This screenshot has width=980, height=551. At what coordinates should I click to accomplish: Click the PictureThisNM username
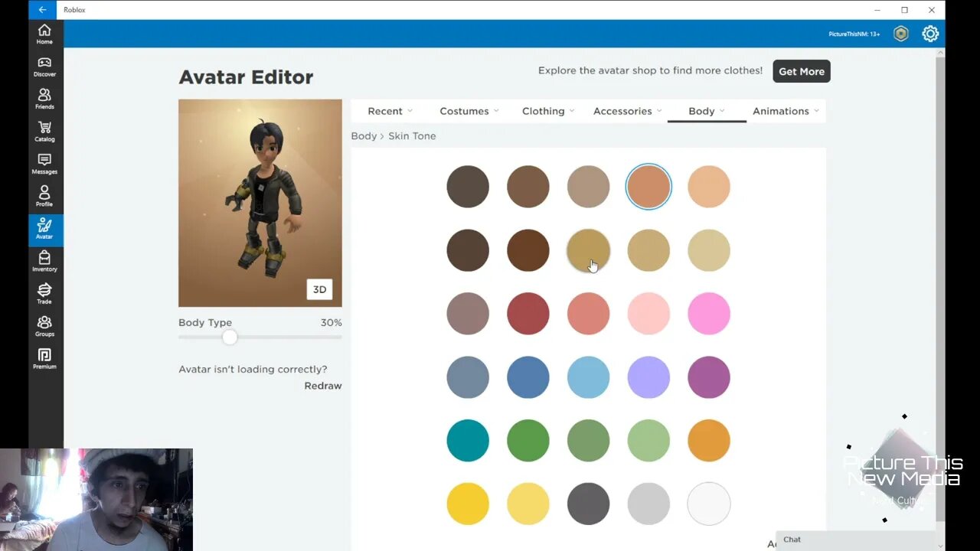click(854, 34)
